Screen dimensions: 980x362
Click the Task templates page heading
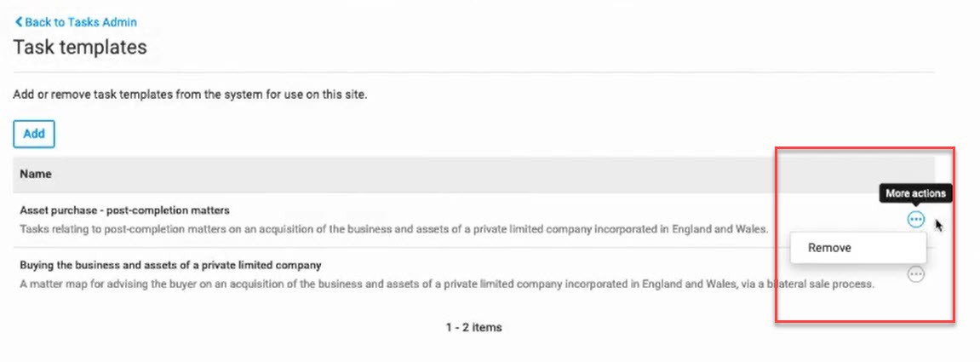(80, 47)
